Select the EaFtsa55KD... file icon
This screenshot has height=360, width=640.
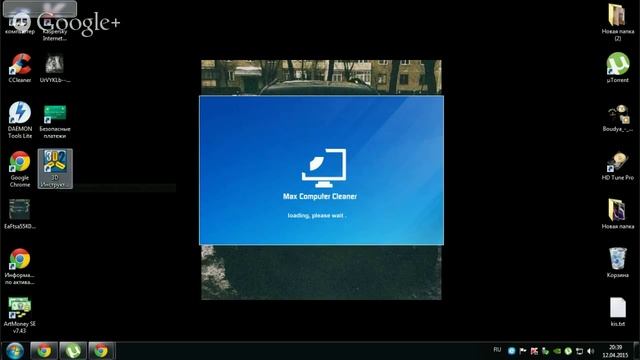coord(20,214)
